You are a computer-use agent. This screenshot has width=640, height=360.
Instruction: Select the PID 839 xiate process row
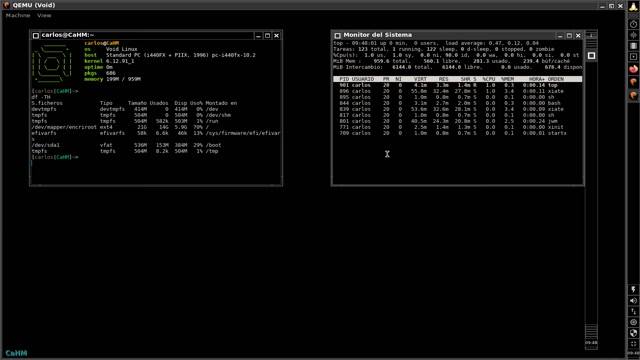pos(458,109)
